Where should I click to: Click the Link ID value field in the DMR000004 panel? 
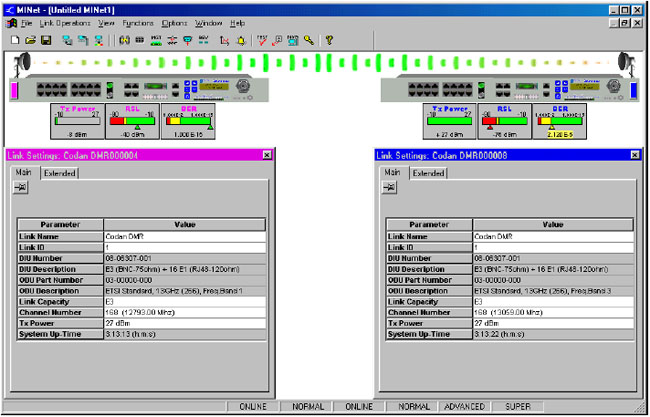[x=185, y=247]
